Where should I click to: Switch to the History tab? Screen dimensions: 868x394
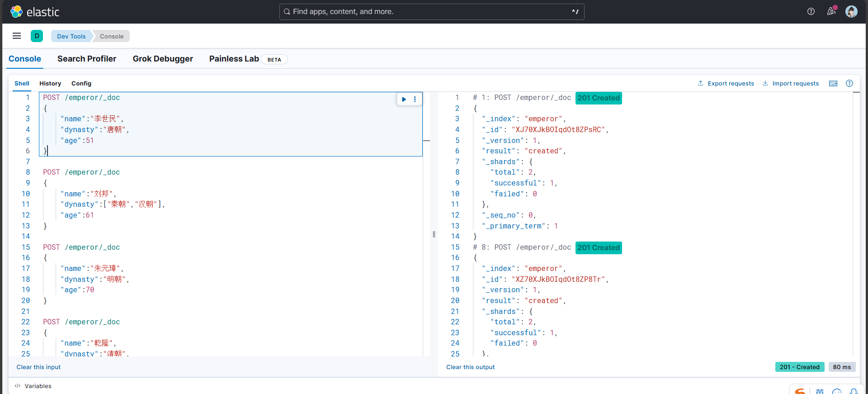pos(50,84)
